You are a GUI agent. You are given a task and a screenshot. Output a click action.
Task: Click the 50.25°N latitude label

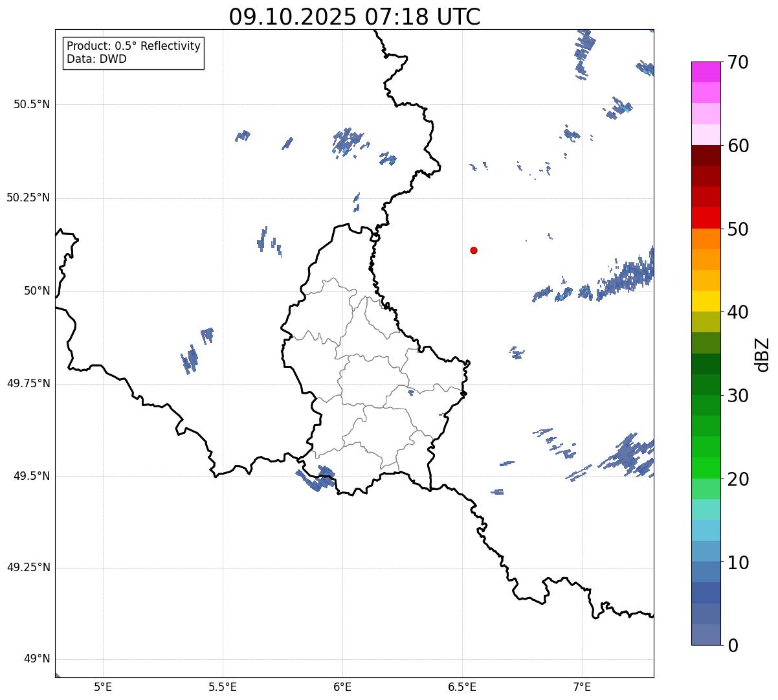click(x=28, y=198)
